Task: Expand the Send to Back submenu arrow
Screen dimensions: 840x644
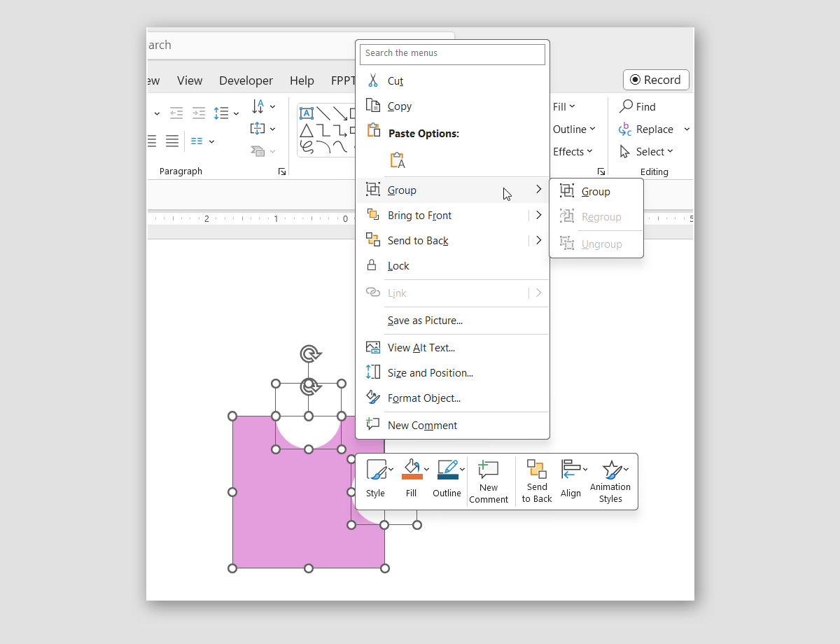Action: (x=538, y=241)
